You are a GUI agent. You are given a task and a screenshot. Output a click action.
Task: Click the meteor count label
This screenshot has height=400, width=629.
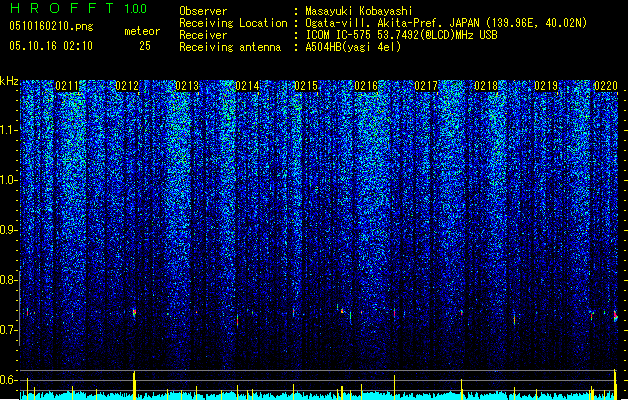[x=142, y=31]
